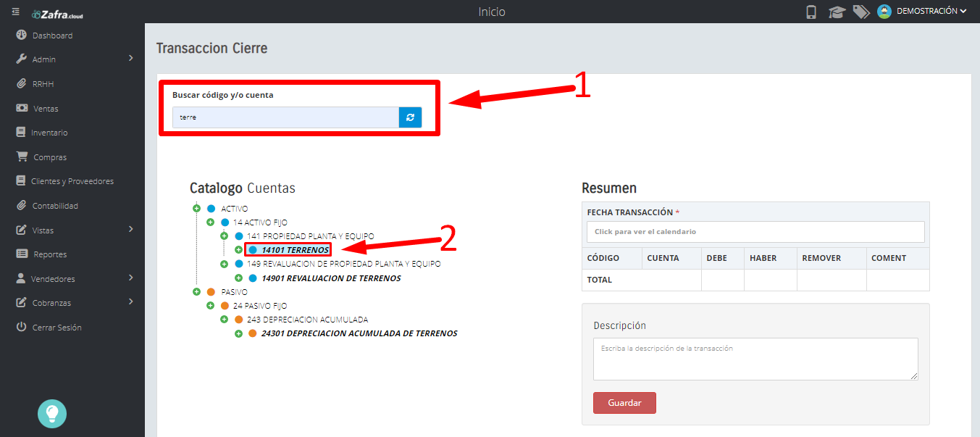Click the Reportes newspaper icon
This screenshot has height=437, width=980.
click(x=22, y=254)
